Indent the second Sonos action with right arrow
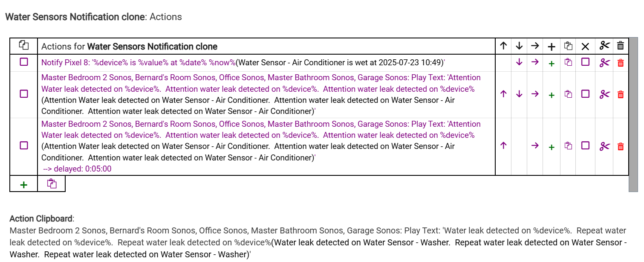Viewport: 644px width, 262px height. click(535, 94)
